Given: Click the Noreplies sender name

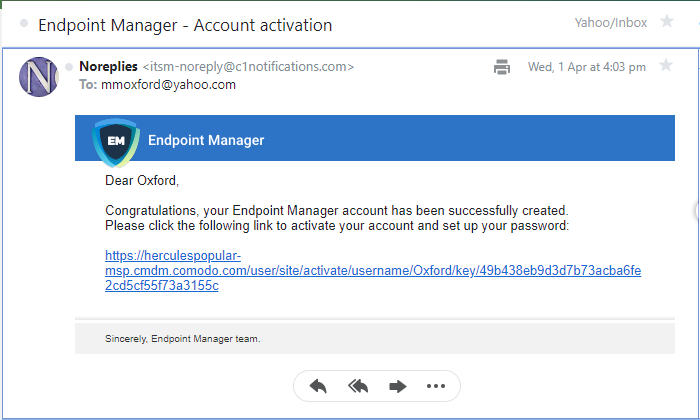Looking at the screenshot, I should coord(108,67).
